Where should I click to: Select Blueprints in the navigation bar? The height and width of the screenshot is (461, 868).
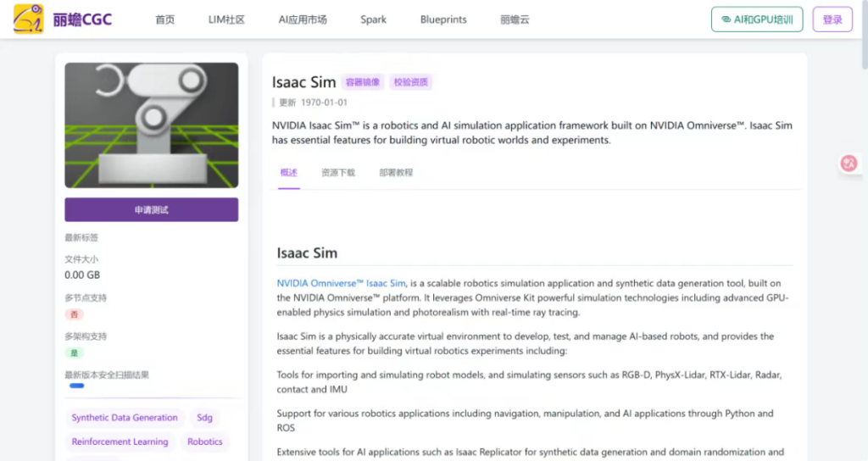[x=443, y=19]
